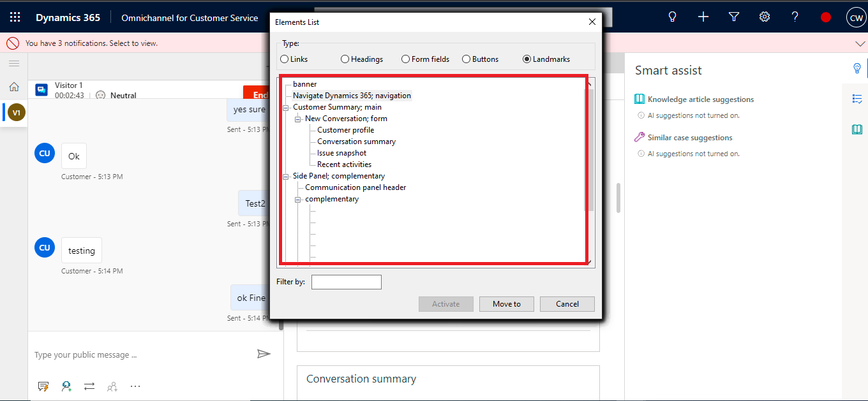
Task: Open the quick replies icon
Action: (x=43, y=386)
